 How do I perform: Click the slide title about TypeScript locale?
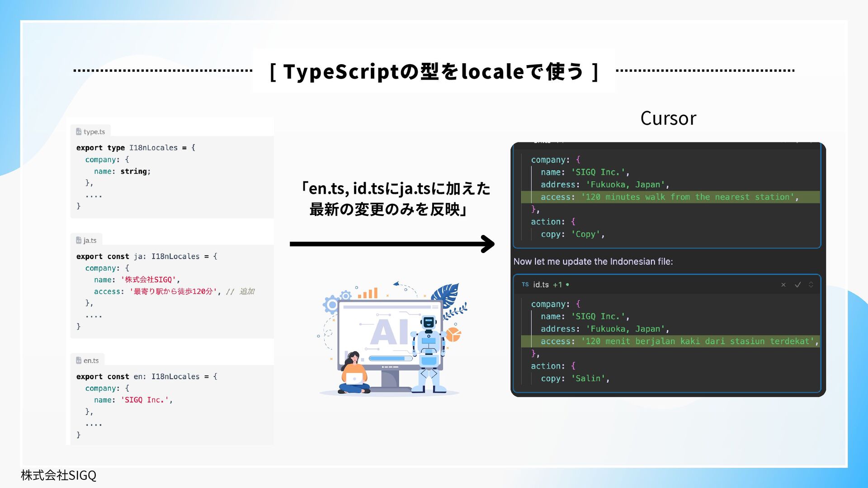(x=433, y=71)
